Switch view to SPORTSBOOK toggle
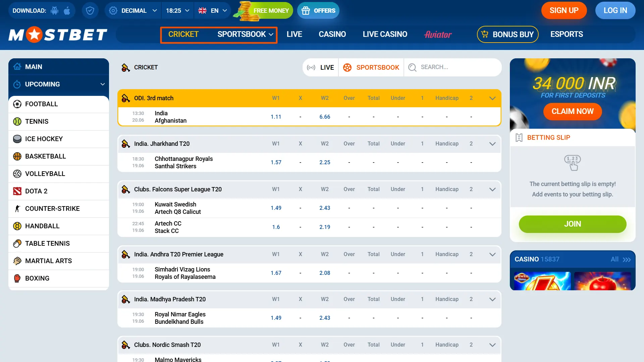 (371, 67)
